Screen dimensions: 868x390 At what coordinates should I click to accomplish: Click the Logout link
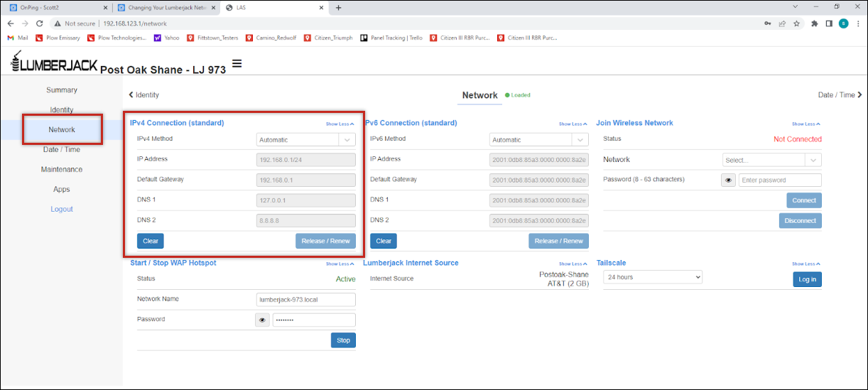pyautogui.click(x=62, y=210)
